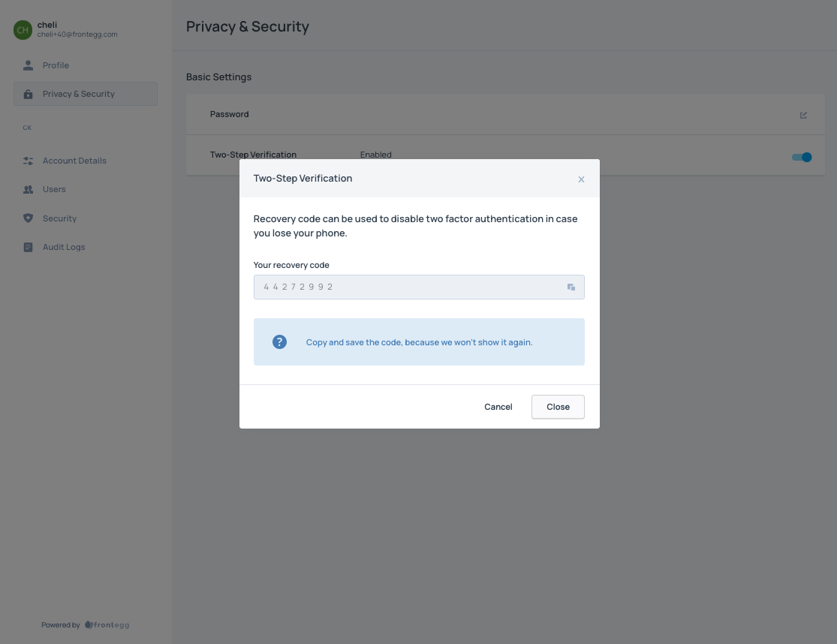The height and width of the screenshot is (644, 837).
Task: Copy the recovery code with the copy icon
Action: point(571,287)
